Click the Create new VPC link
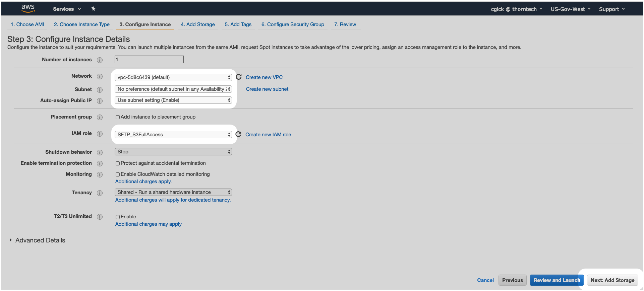 (264, 77)
